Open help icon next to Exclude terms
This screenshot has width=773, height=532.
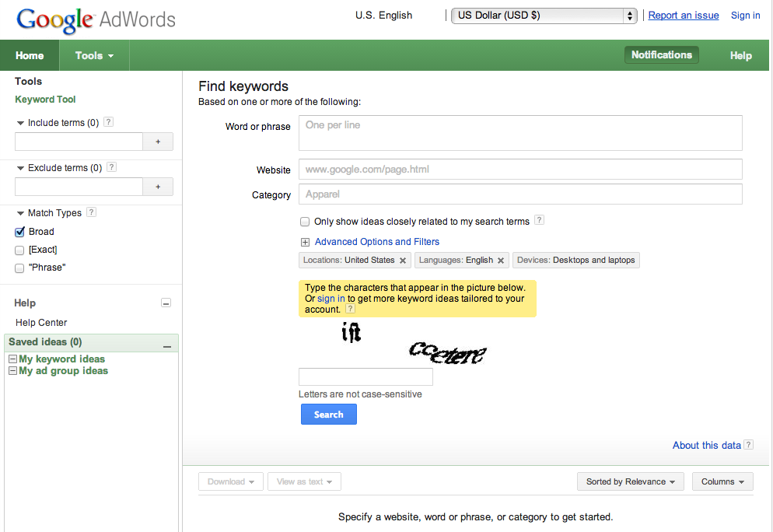(112, 167)
